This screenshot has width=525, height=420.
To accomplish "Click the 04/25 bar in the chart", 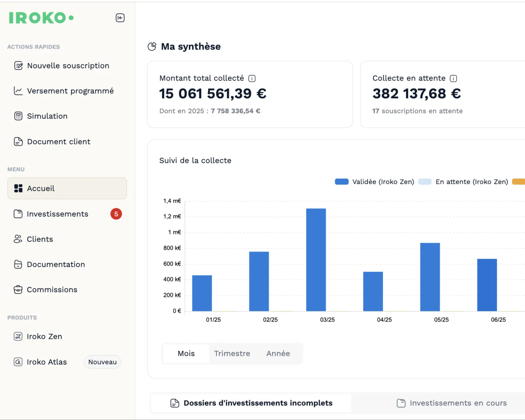I will [x=373, y=291].
